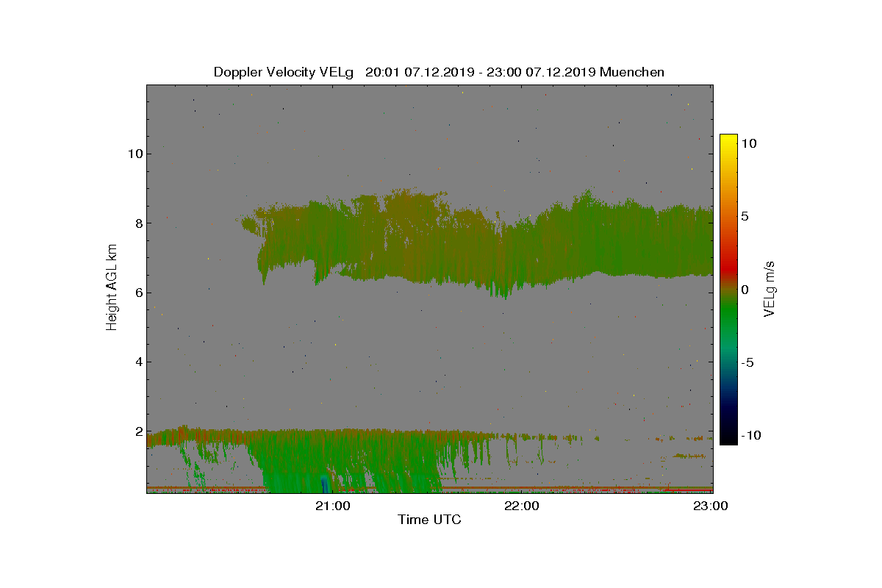Click the '22:00' time tick label

(x=522, y=506)
